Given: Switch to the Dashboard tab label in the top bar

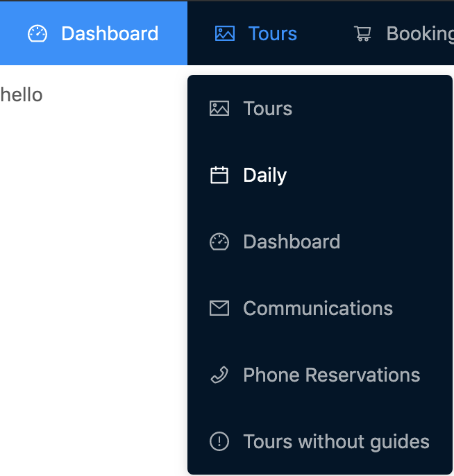Looking at the screenshot, I should coord(110,33).
